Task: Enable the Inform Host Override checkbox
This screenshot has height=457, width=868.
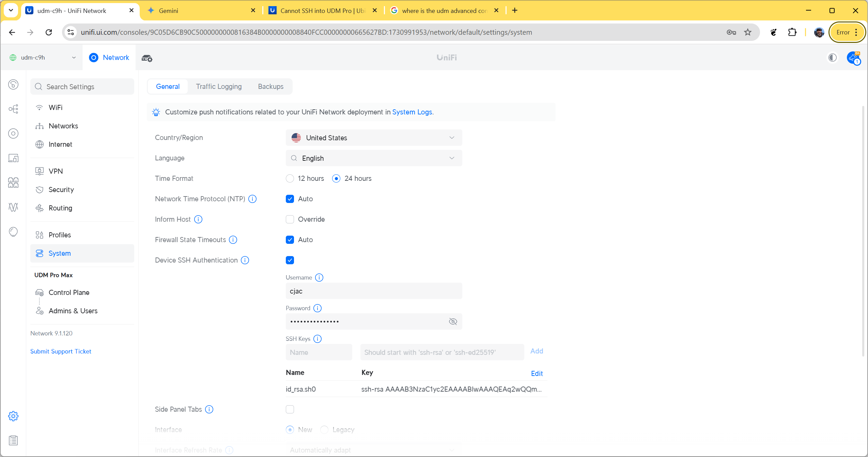Action: (x=290, y=219)
